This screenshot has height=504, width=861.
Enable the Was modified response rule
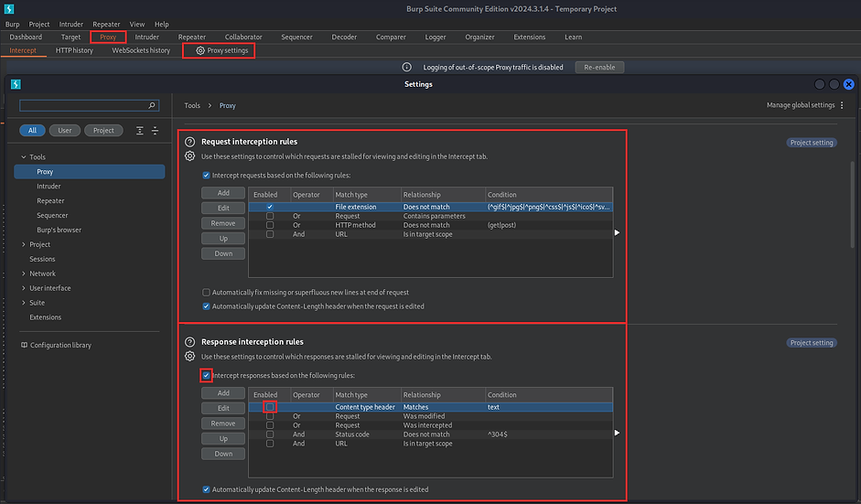(x=270, y=416)
